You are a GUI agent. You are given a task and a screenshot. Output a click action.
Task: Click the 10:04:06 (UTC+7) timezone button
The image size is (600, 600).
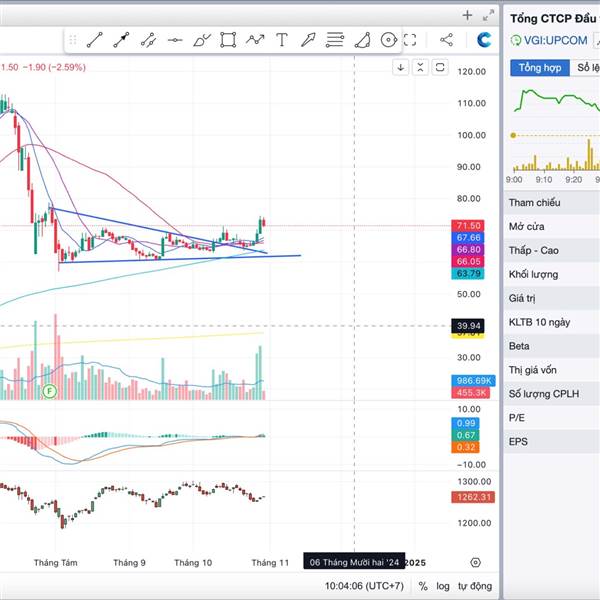point(364,586)
